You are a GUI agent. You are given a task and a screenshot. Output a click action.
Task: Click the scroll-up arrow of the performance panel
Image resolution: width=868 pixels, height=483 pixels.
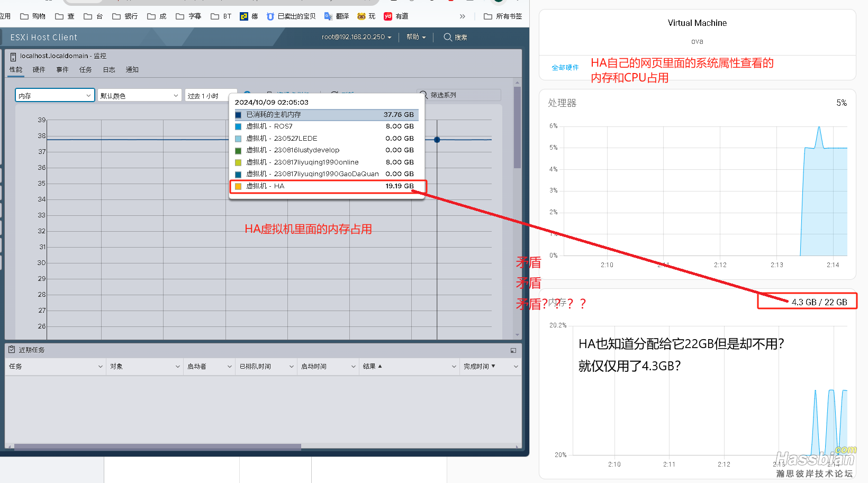pyautogui.click(x=517, y=83)
